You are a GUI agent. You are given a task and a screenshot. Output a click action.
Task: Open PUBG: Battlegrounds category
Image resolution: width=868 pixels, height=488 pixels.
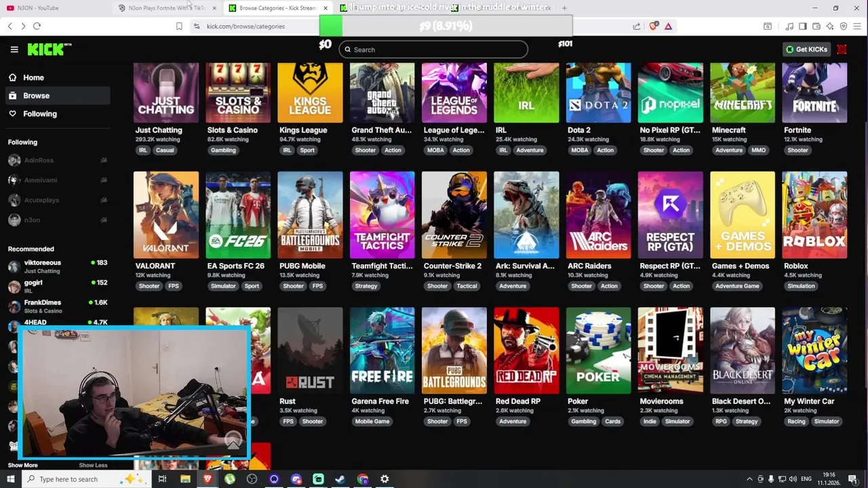pos(454,350)
